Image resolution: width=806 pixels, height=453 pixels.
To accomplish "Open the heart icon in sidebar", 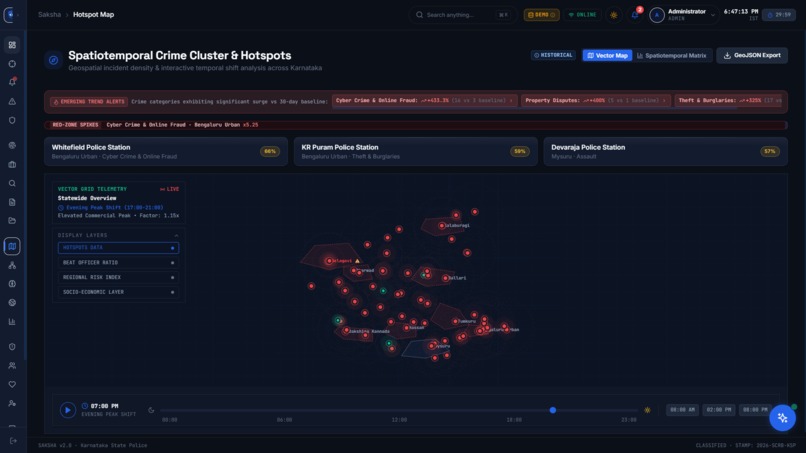I will tap(12, 385).
